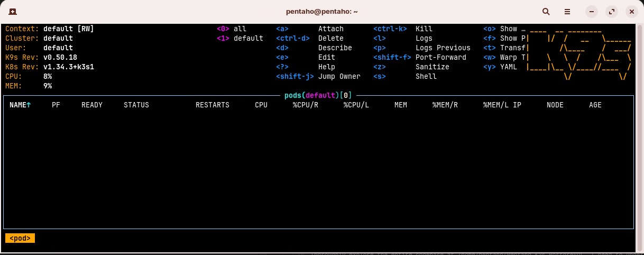
Task: Click the Describe command hint
Action: coord(335,48)
